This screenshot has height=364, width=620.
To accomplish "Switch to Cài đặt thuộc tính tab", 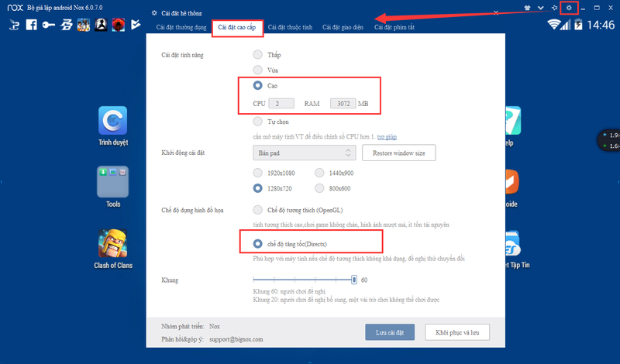I will point(290,27).
